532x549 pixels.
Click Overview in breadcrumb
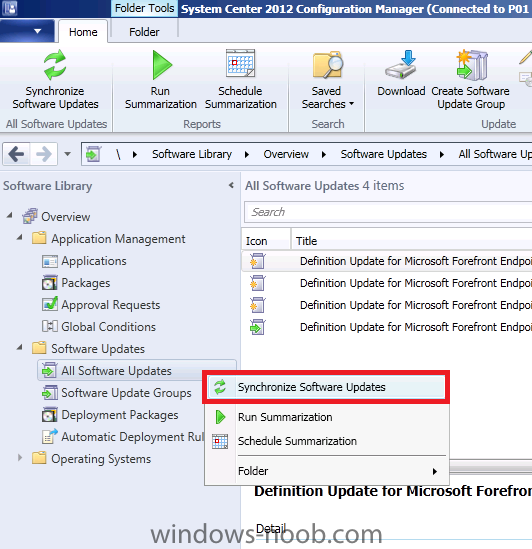click(x=286, y=154)
